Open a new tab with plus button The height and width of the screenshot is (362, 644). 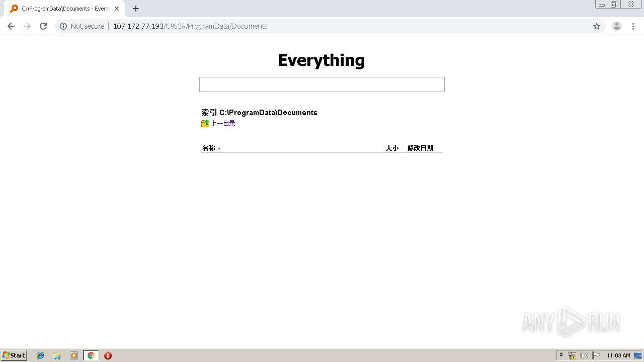pyautogui.click(x=136, y=9)
